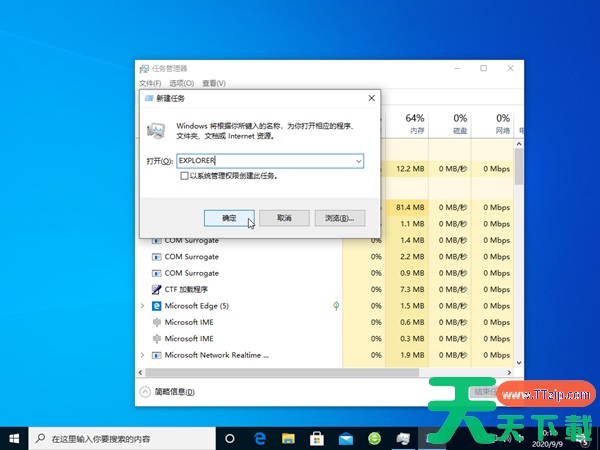Click 确定 to run the task

229,217
